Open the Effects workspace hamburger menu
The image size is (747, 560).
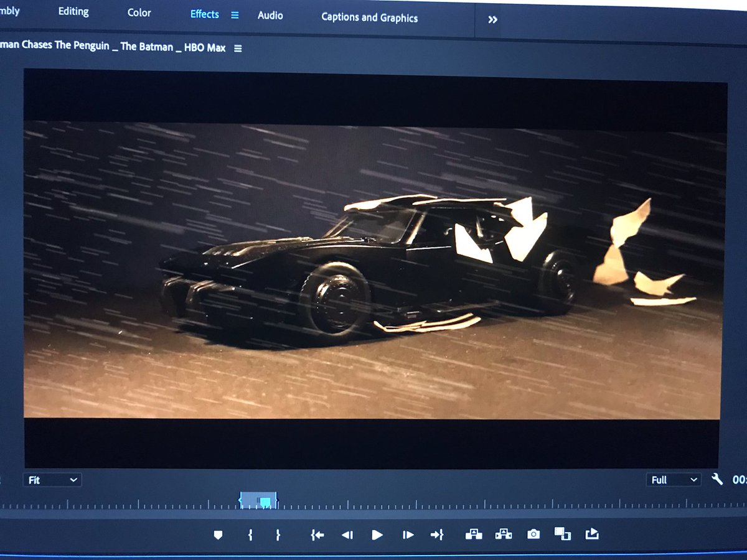(x=235, y=15)
